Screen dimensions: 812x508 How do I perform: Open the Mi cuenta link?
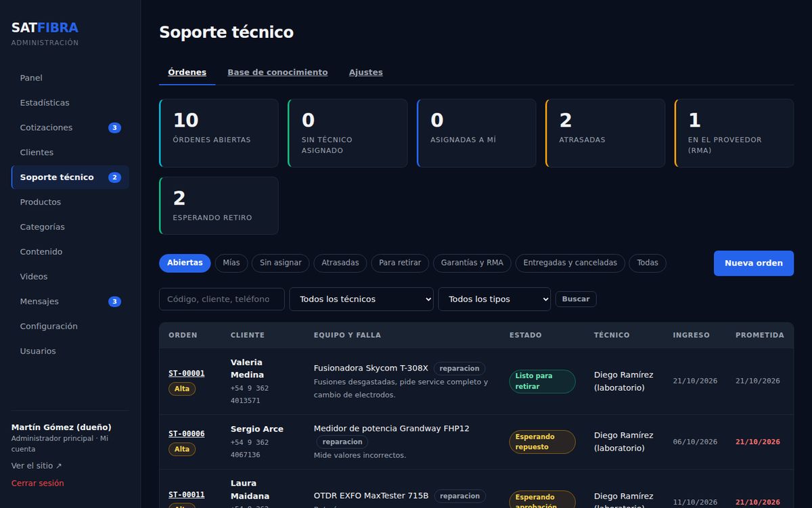coord(61,444)
